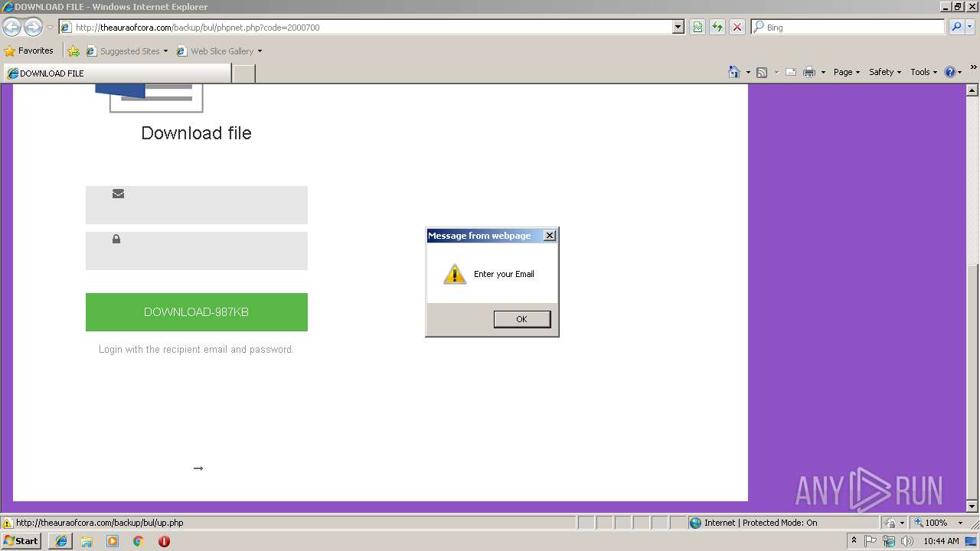This screenshot has width=980, height=551.
Task: Click the RSS Feeds icon
Action: [x=762, y=72]
